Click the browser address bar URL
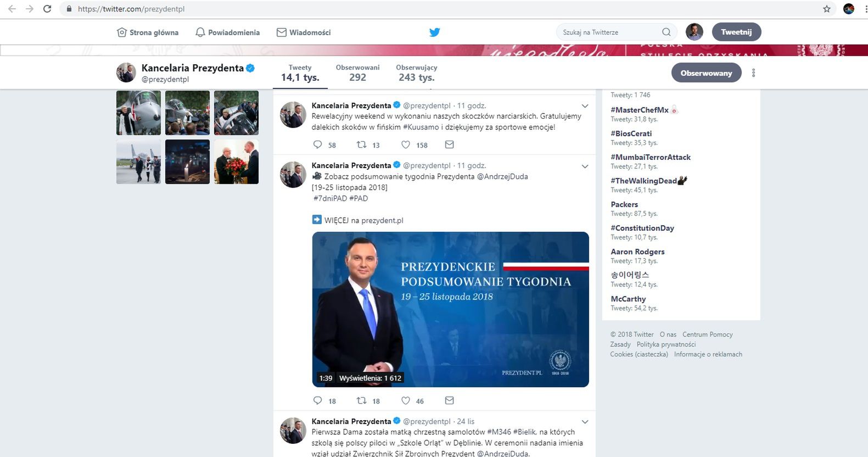Screen dimensions: 868x457 (131, 9)
